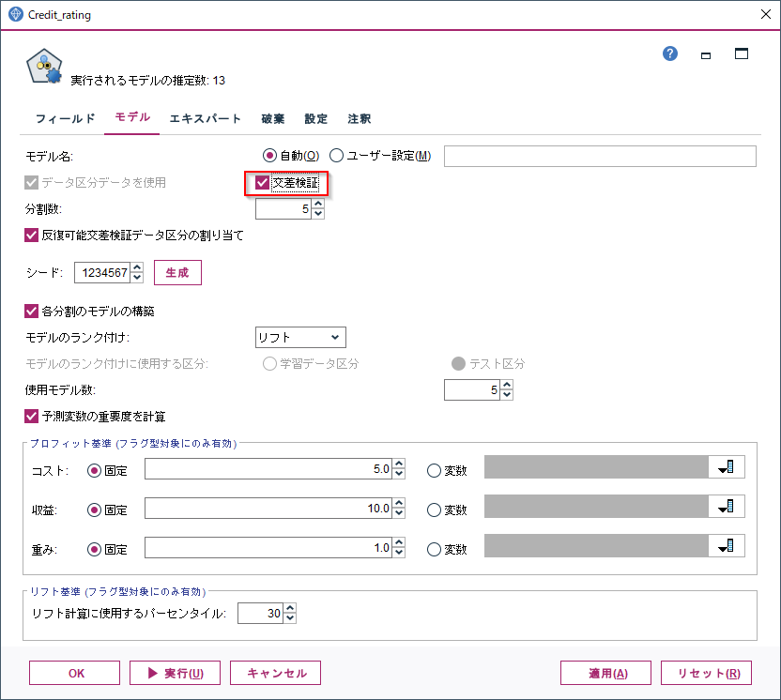This screenshot has width=781, height=700.
Task: Open field picker icon for 収益 variable
Action: pos(727,507)
